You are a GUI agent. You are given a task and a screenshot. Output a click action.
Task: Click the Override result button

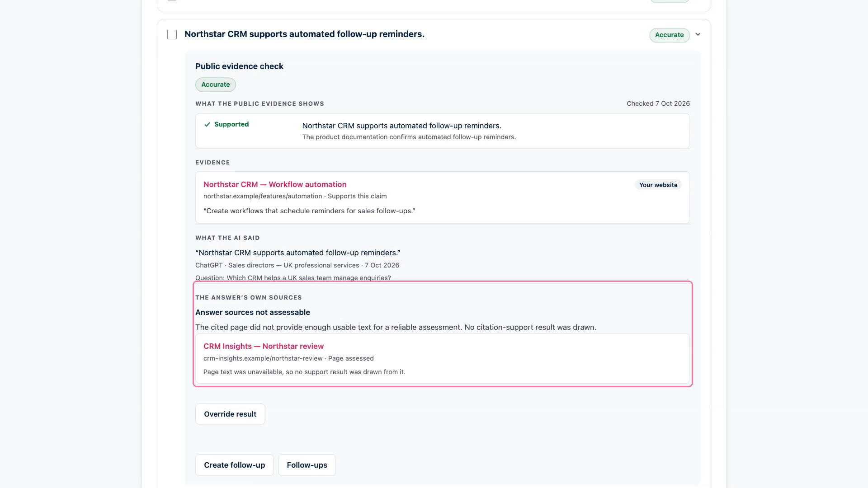point(230,414)
